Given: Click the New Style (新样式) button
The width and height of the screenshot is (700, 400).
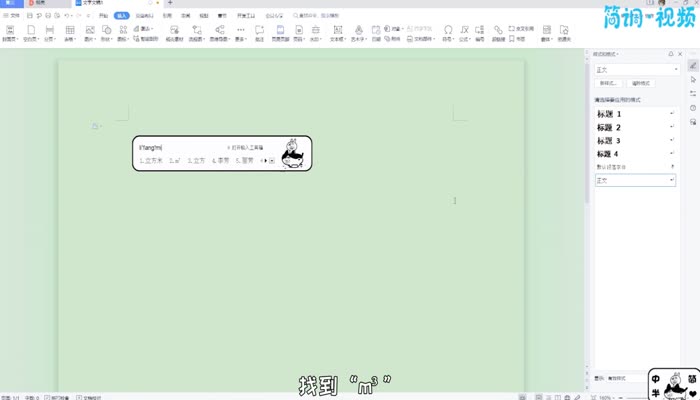Looking at the screenshot, I should (608, 83).
